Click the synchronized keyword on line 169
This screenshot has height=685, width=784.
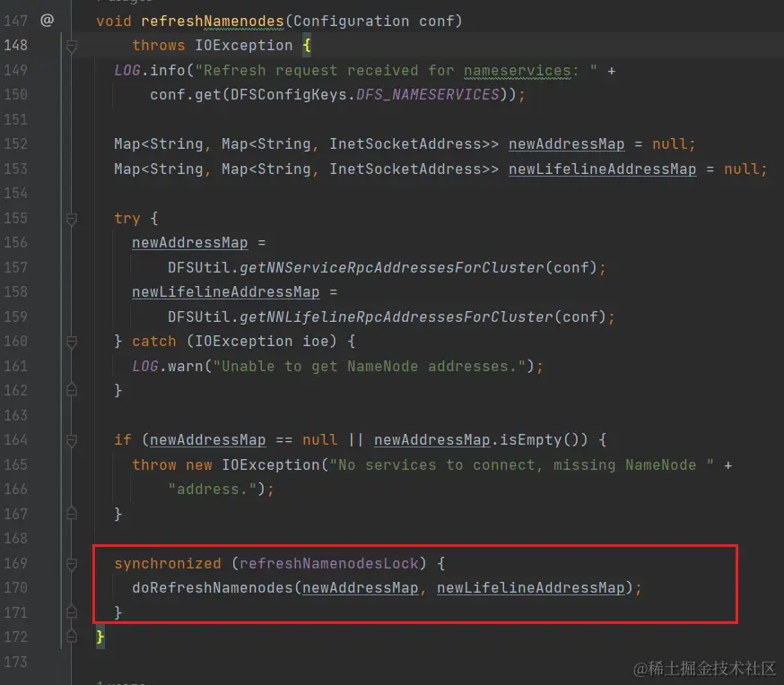(x=168, y=564)
